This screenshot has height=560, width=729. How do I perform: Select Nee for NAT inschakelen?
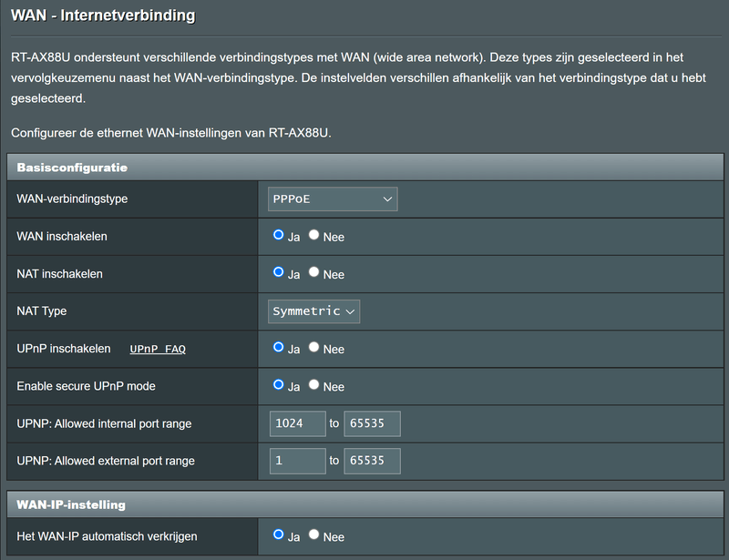coord(314,272)
